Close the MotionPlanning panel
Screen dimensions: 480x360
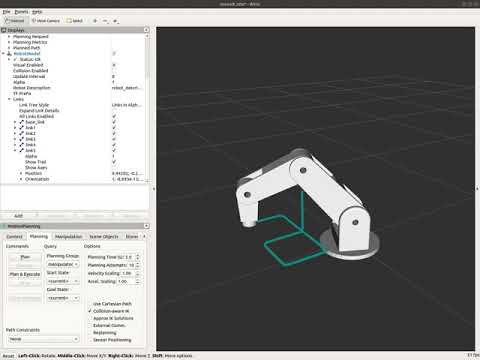(x=146, y=226)
